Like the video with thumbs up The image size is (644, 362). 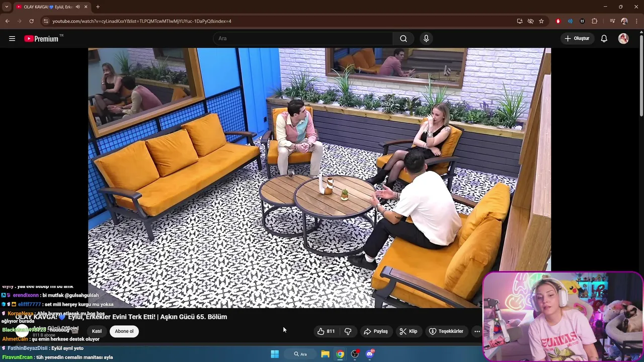point(326,331)
